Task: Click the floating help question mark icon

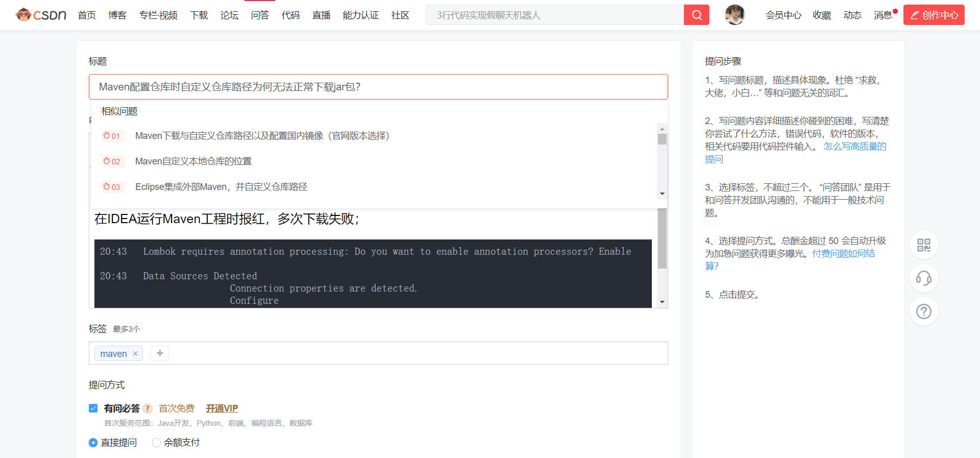Action: (923, 311)
